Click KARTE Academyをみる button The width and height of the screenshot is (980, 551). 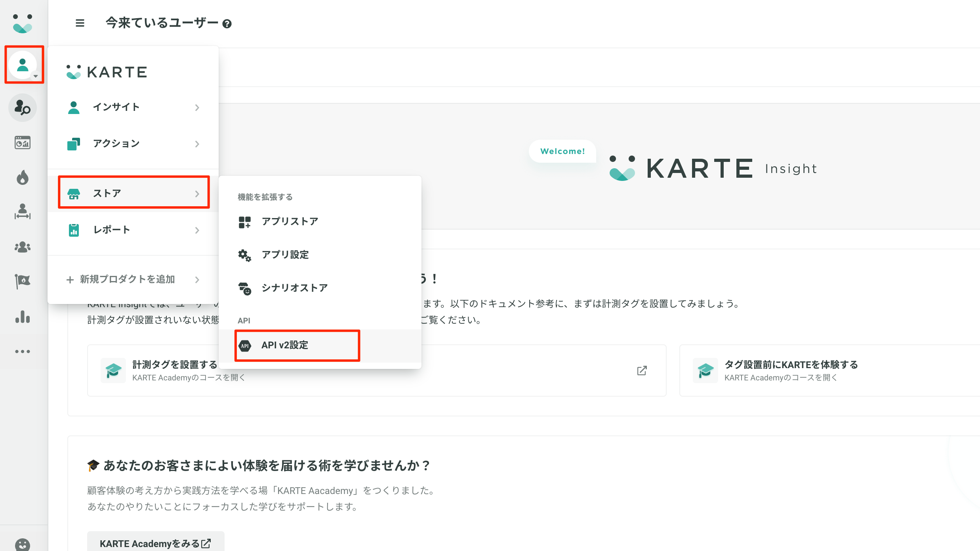coord(155,543)
